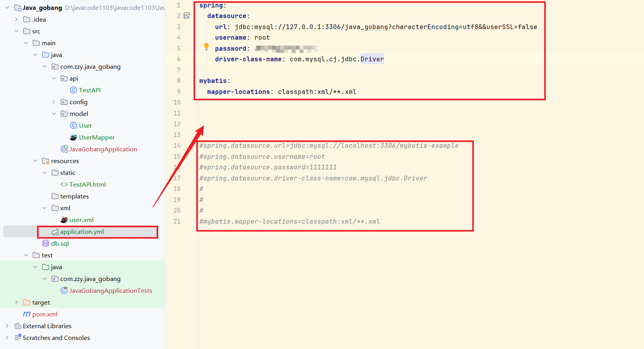The height and width of the screenshot is (349, 644).
Task: Click the mapper-locations classpath line
Action: (282, 92)
